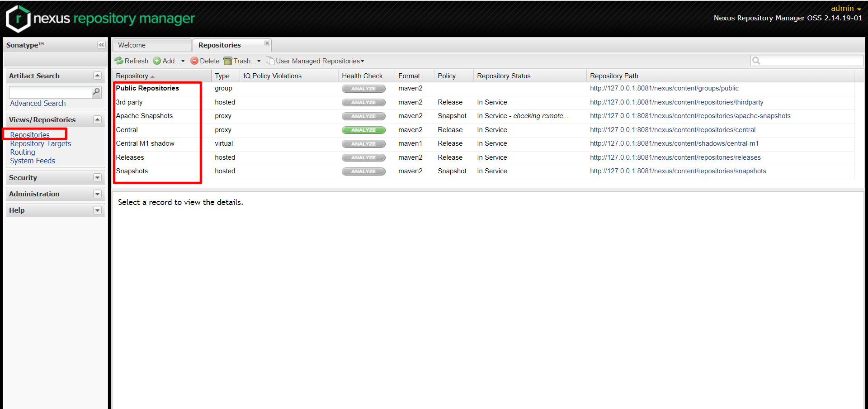
Task: Select the Apache Snapshots row
Action: [484, 116]
